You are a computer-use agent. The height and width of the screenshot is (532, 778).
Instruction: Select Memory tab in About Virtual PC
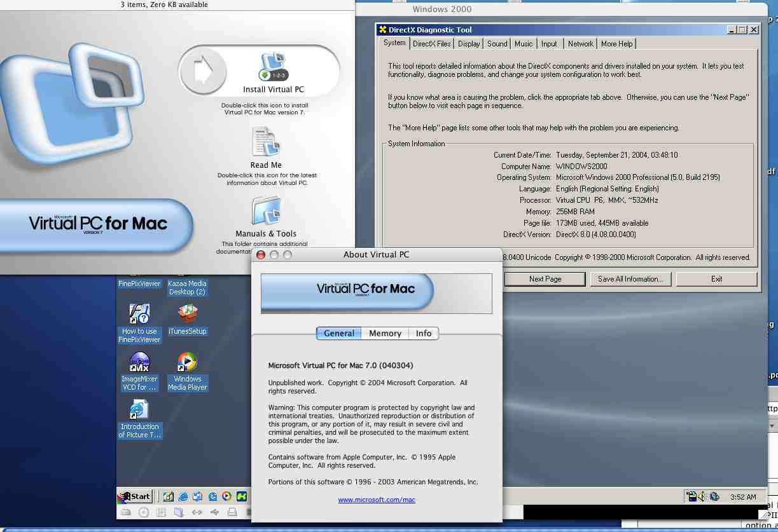[x=385, y=333]
